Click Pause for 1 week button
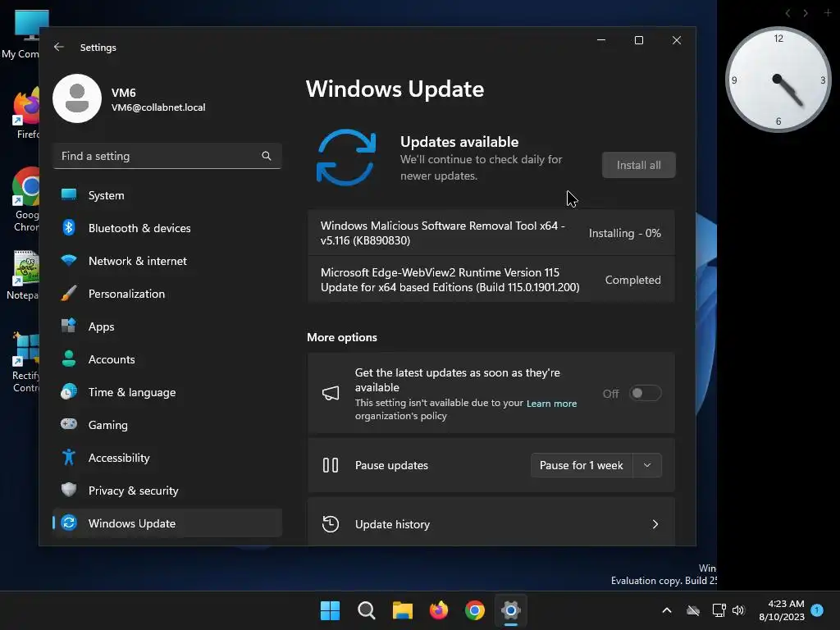 point(582,465)
